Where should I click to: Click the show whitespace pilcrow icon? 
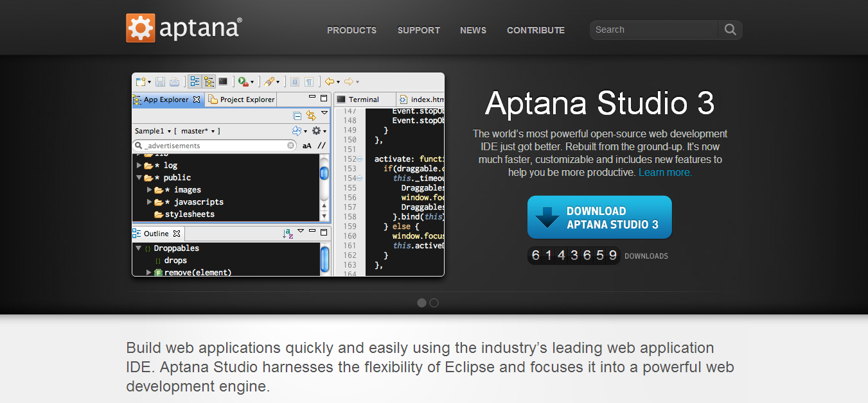(x=309, y=81)
